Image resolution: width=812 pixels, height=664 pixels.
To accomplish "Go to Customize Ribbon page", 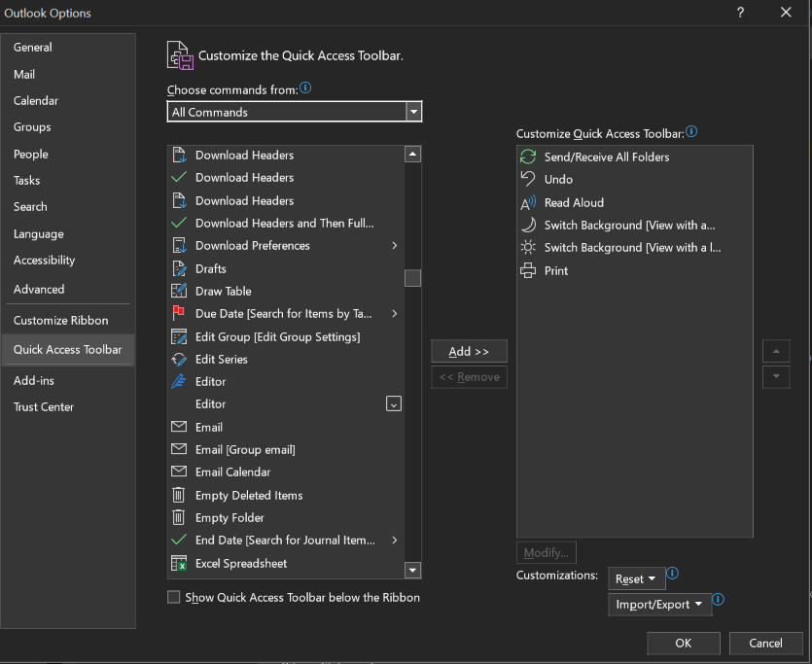I will click(x=60, y=321).
